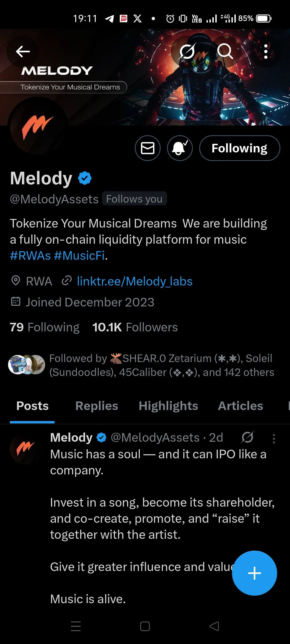Open the linktr.ee/Melody_labs link
This screenshot has height=644, width=290.
click(x=135, y=281)
